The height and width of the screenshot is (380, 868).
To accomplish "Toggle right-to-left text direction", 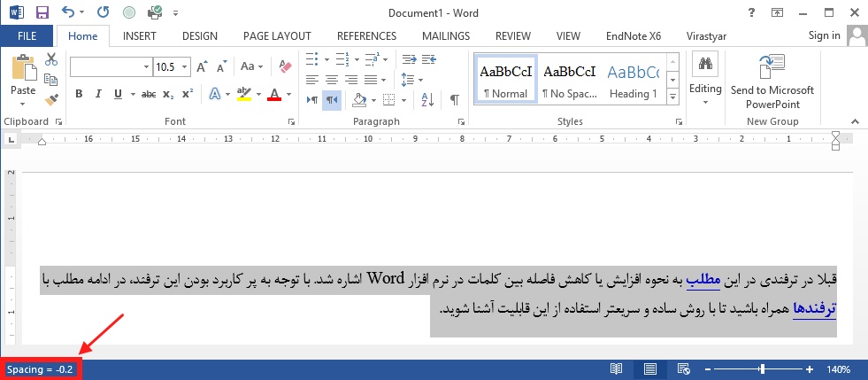I will 332,99.
